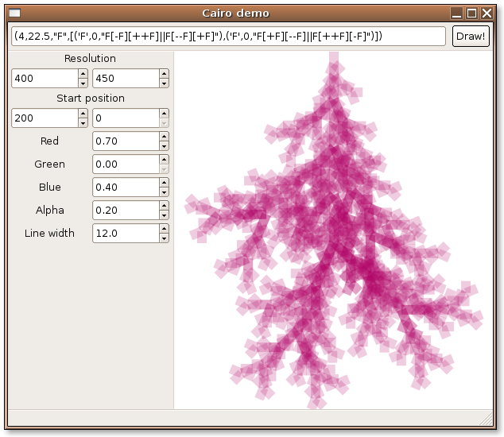Increase resolution width 400 with up arrow
The width and height of the screenshot is (504, 437).
(x=83, y=74)
